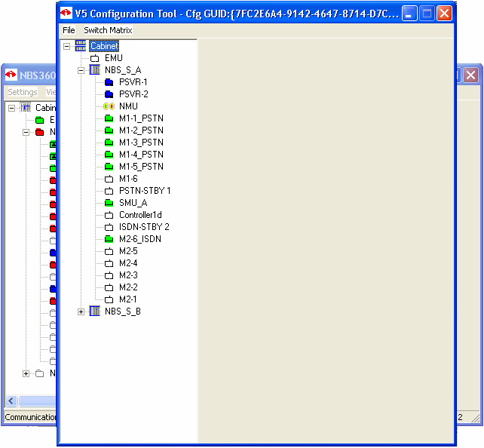Click the Cabinet rack icon
The image size is (484, 448).
pyautogui.click(x=81, y=46)
